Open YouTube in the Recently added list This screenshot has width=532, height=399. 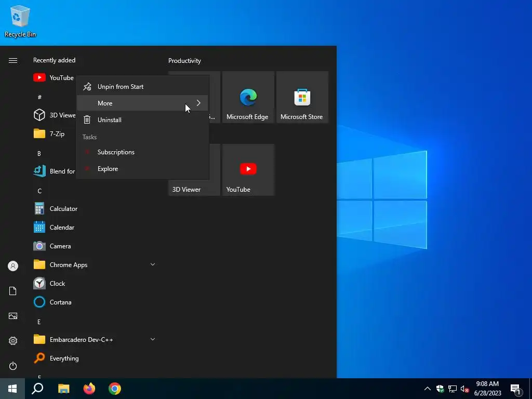[54, 78]
